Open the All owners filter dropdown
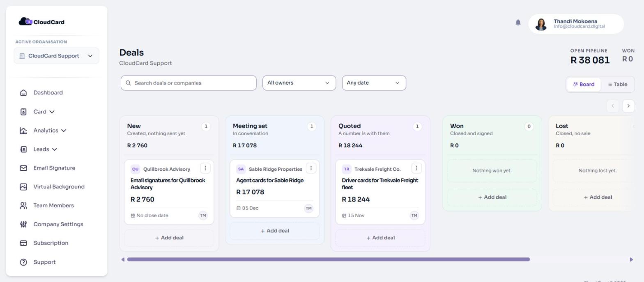The height and width of the screenshot is (282, 644). pos(299,83)
